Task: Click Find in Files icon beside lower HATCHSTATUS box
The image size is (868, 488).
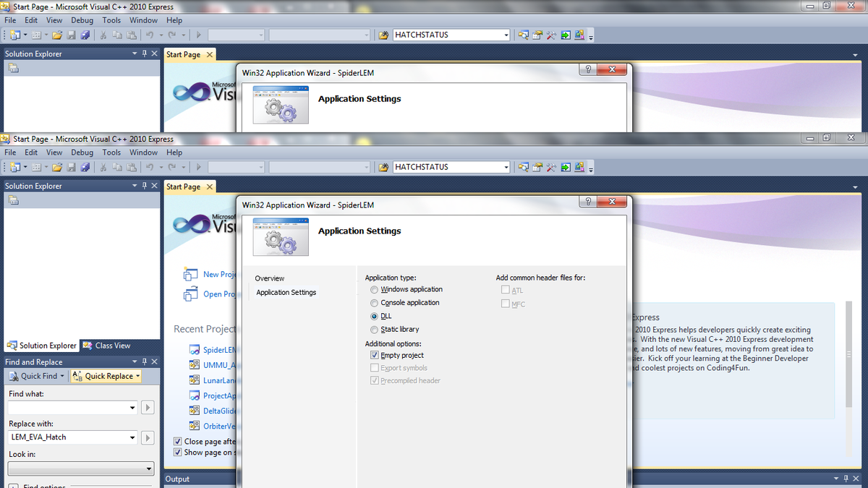Action: pyautogui.click(x=384, y=167)
